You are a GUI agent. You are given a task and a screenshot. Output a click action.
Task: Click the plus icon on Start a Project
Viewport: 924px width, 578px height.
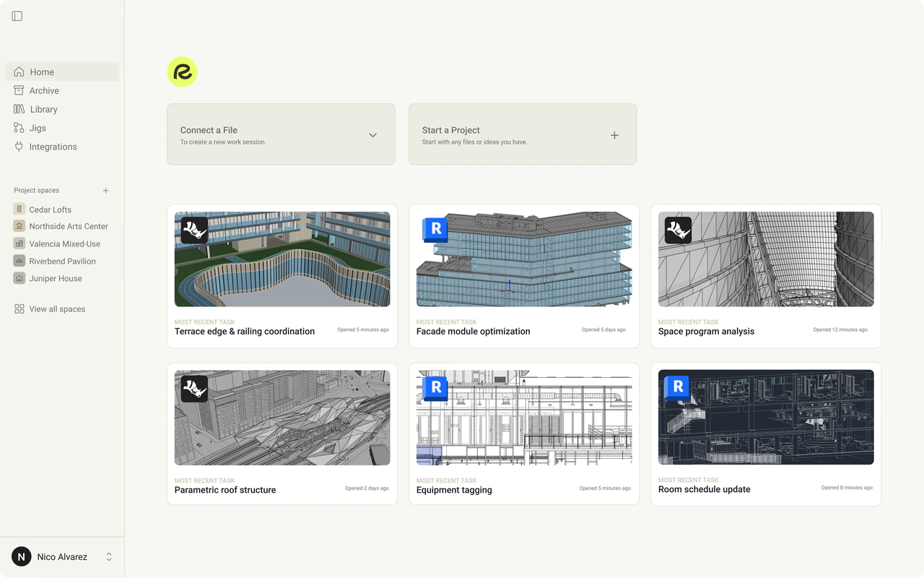(x=614, y=135)
